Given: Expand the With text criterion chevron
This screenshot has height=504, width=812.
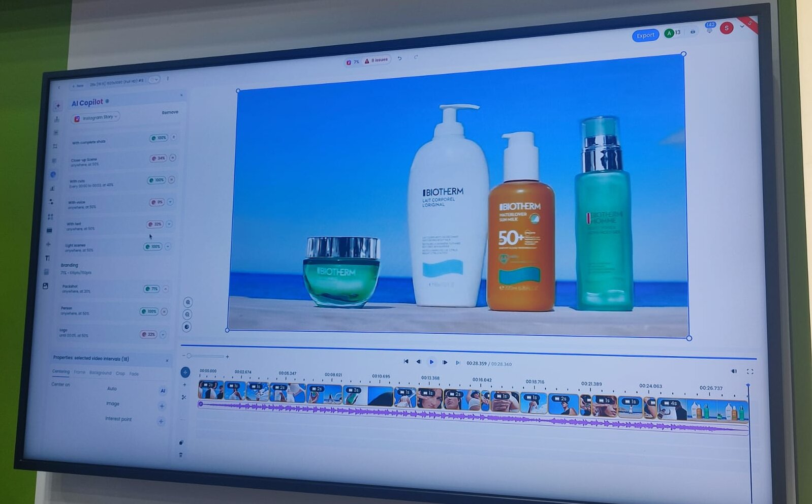Looking at the screenshot, I should pos(169,224).
